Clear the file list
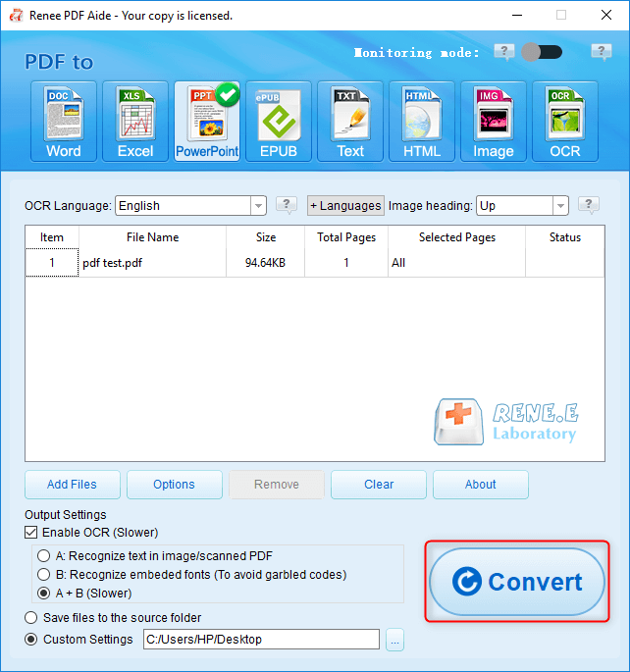 pos(379,485)
